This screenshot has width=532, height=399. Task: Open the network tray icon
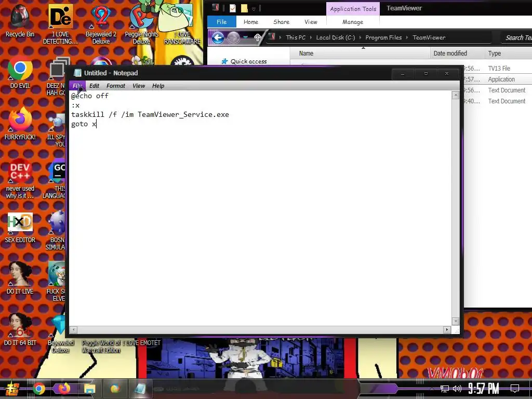pos(445,389)
